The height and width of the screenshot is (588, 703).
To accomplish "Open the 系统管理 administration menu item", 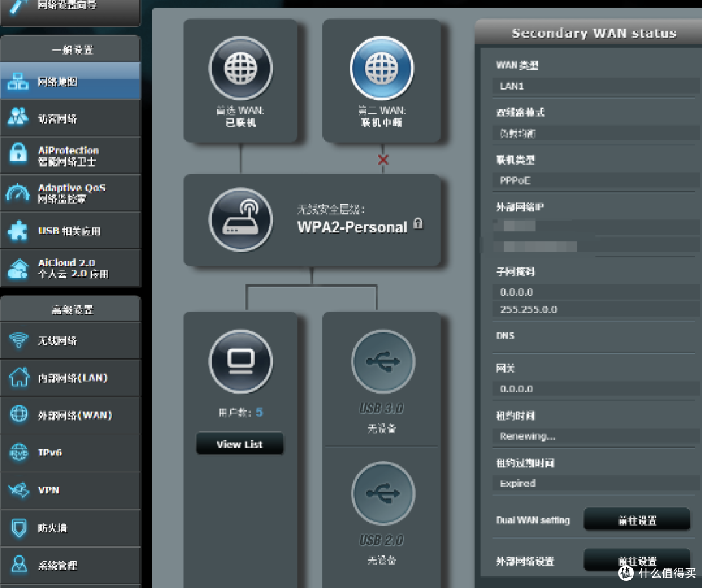I will (x=70, y=565).
